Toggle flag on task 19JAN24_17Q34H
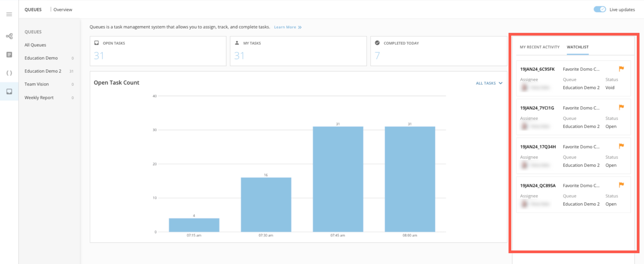 click(x=621, y=146)
